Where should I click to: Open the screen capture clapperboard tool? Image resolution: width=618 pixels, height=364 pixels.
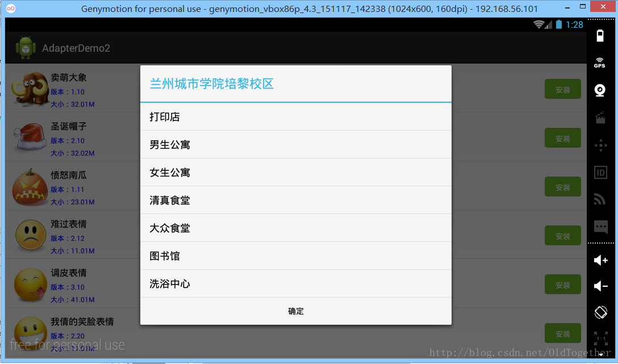coord(600,118)
